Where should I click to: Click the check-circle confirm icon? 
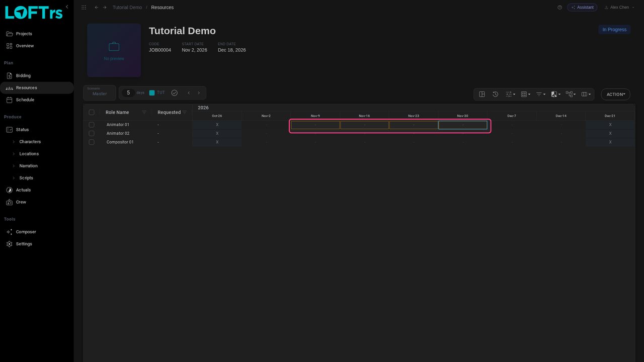175,93
